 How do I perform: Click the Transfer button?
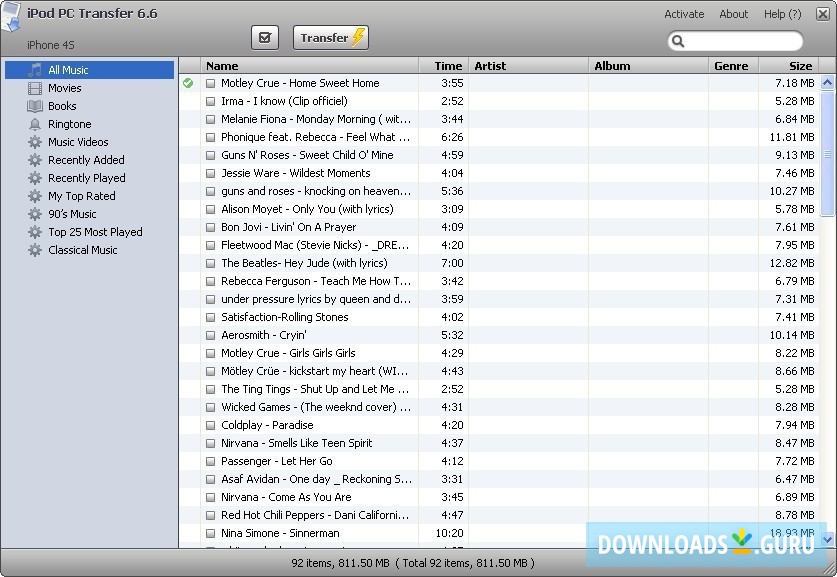331,38
